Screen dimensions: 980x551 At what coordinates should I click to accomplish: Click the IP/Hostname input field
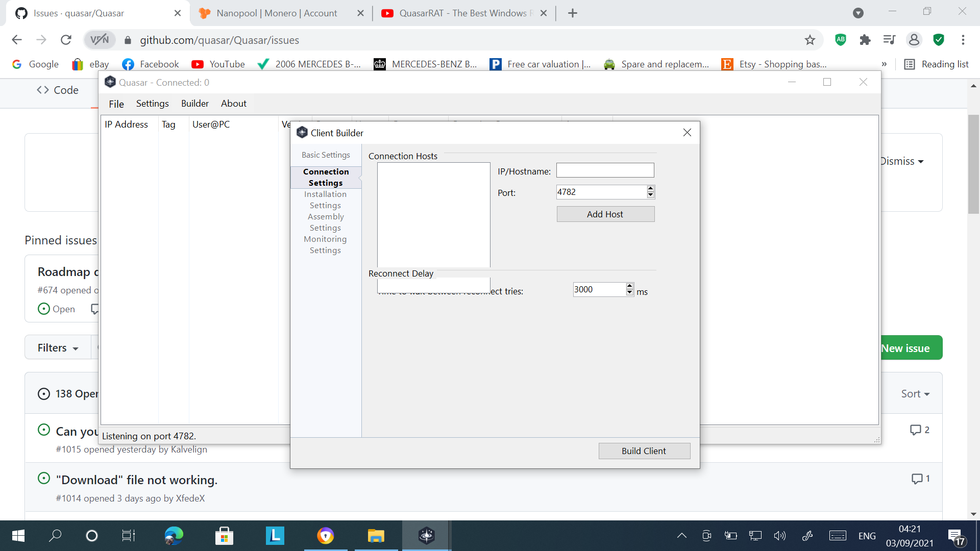click(604, 170)
